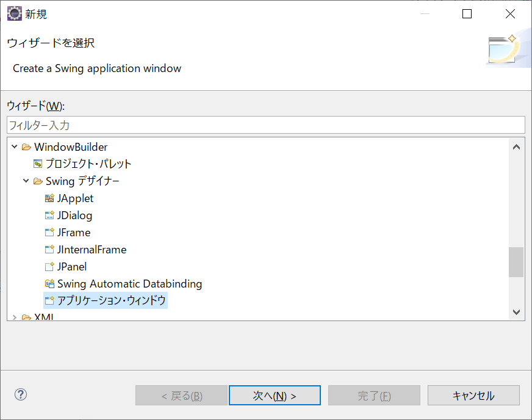Choose the JFrame wizard
Screen dimensions: 532x420
coord(74,232)
